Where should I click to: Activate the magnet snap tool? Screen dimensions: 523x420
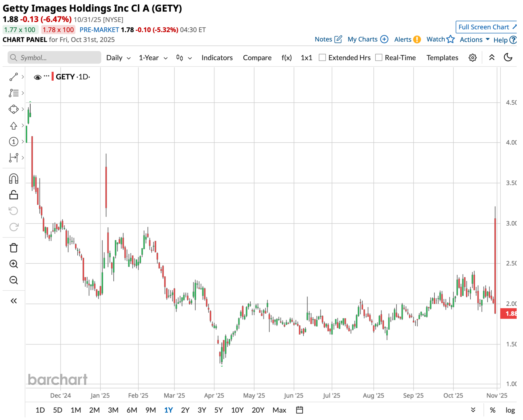coord(14,179)
